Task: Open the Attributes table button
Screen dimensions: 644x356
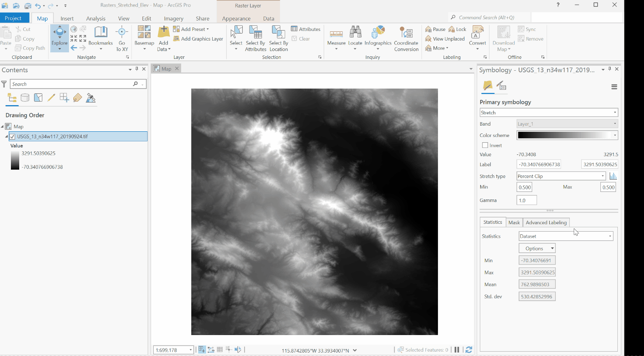Action: click(x=306, y=29)
